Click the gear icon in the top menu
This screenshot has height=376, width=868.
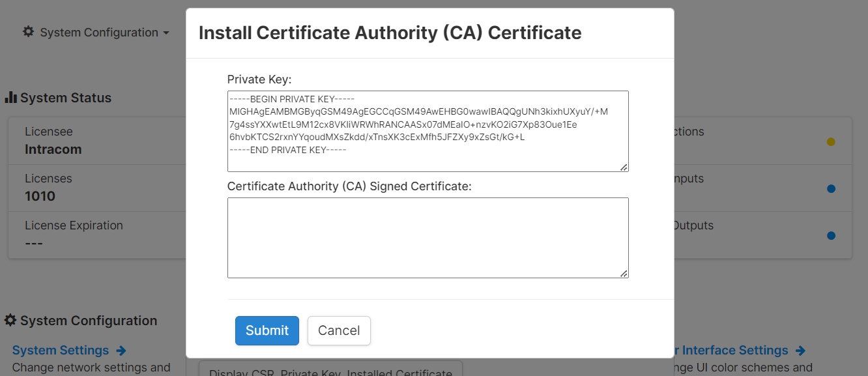pos(28,32)
